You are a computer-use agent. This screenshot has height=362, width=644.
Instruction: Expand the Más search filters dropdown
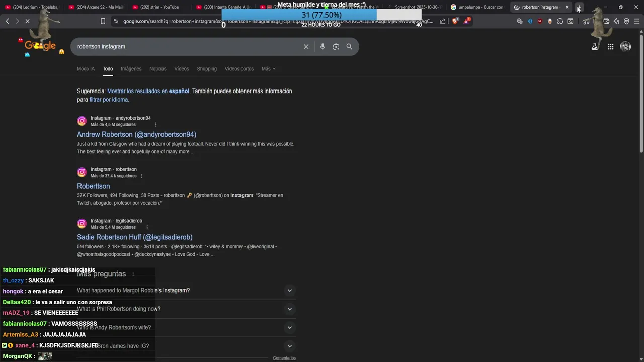268,69
